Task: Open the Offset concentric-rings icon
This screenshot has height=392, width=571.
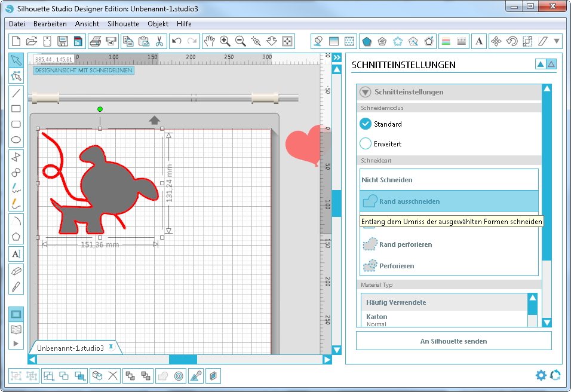Action: click(x=179, y=376)
